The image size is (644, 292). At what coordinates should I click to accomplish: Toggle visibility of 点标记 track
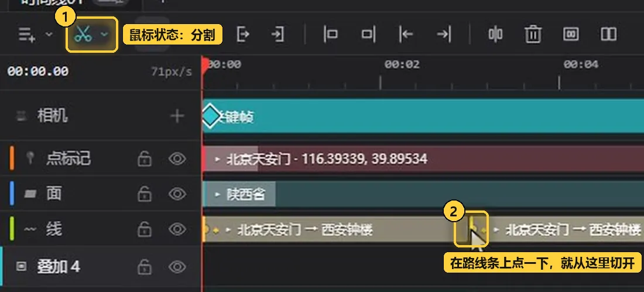(x=177, y=159)
